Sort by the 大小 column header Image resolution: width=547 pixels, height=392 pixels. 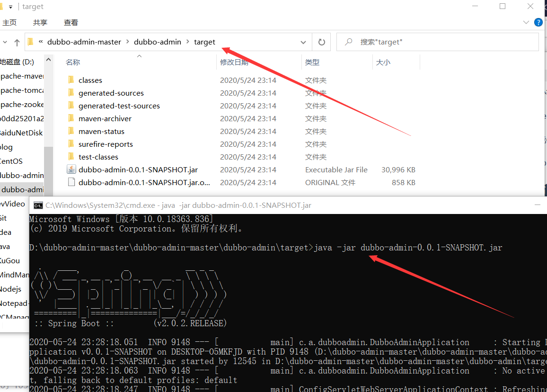383,62
